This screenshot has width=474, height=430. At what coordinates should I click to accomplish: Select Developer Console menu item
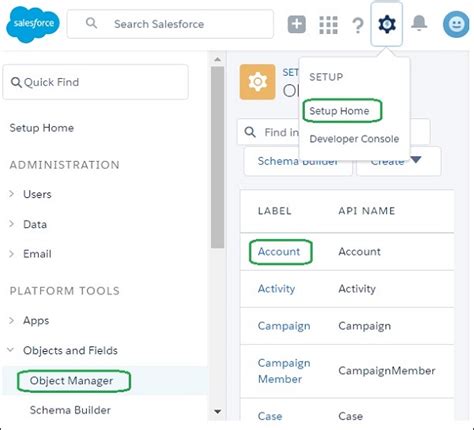pos(354,139)
